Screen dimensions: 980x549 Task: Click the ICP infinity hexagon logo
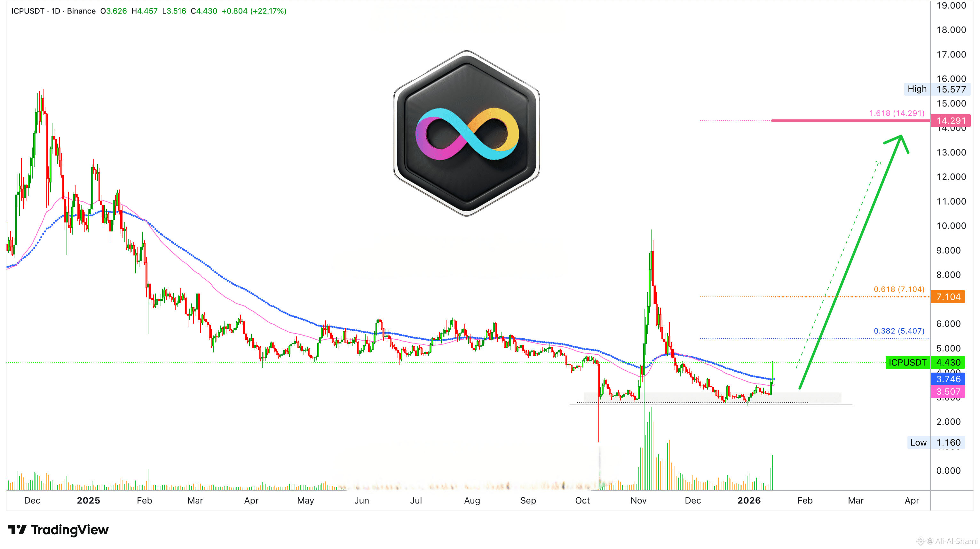(467, 133)
